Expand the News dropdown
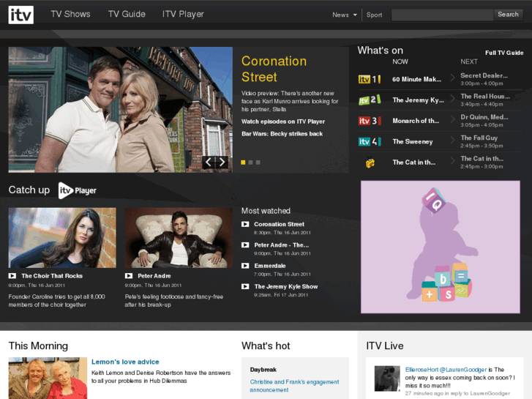This screenshot has height=399, width=532. pos(345,15)
